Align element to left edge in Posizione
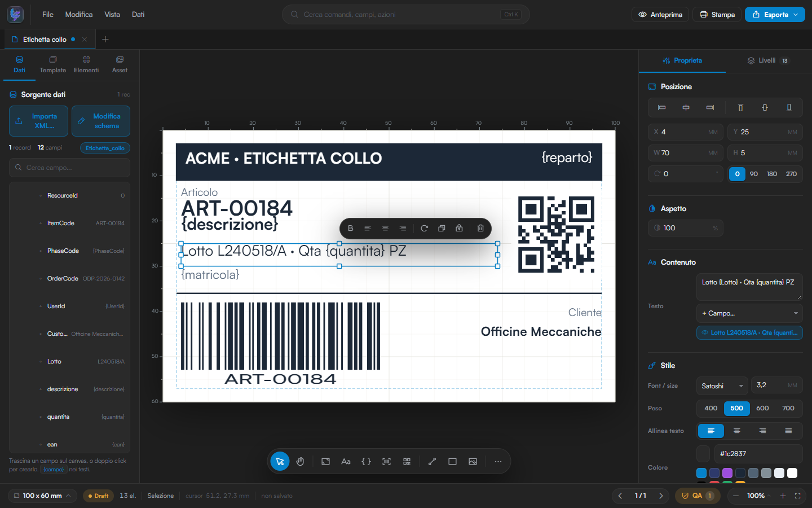This screenshot has height=508, width=812. (662, 107)
